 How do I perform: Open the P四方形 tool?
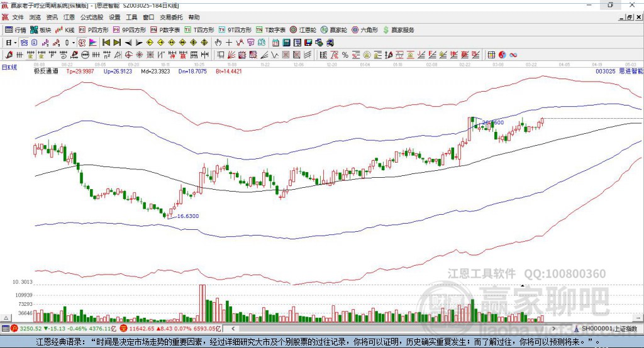click(94, 30)
